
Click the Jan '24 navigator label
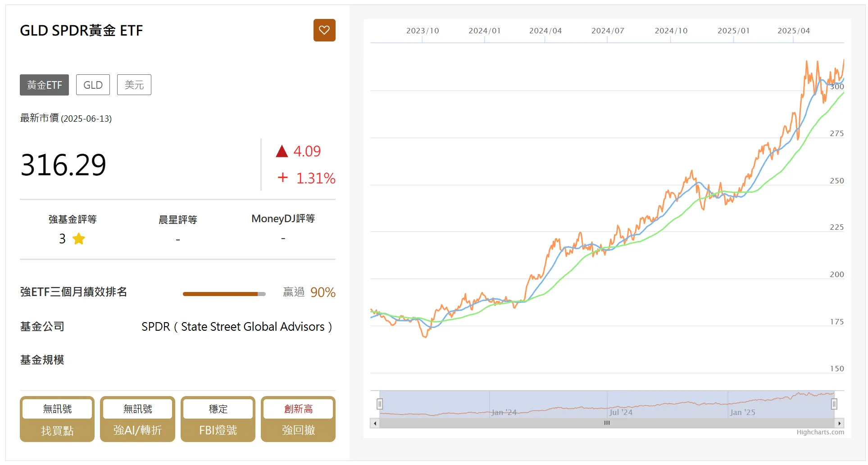[504, 412]
